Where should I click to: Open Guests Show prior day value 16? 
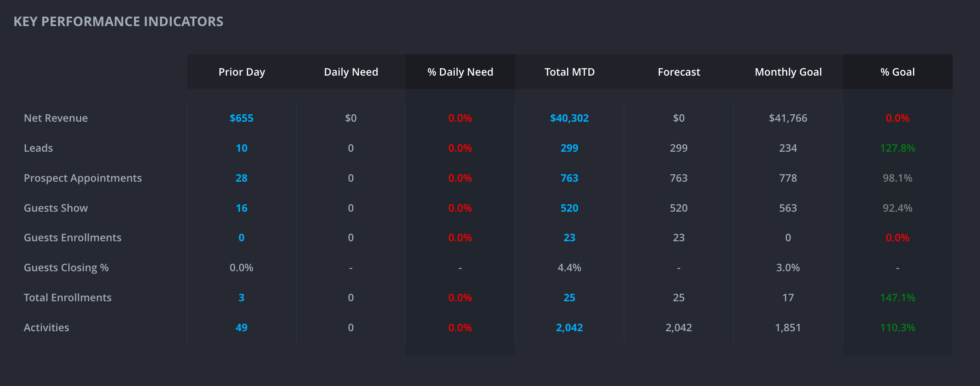pos(241,208)
